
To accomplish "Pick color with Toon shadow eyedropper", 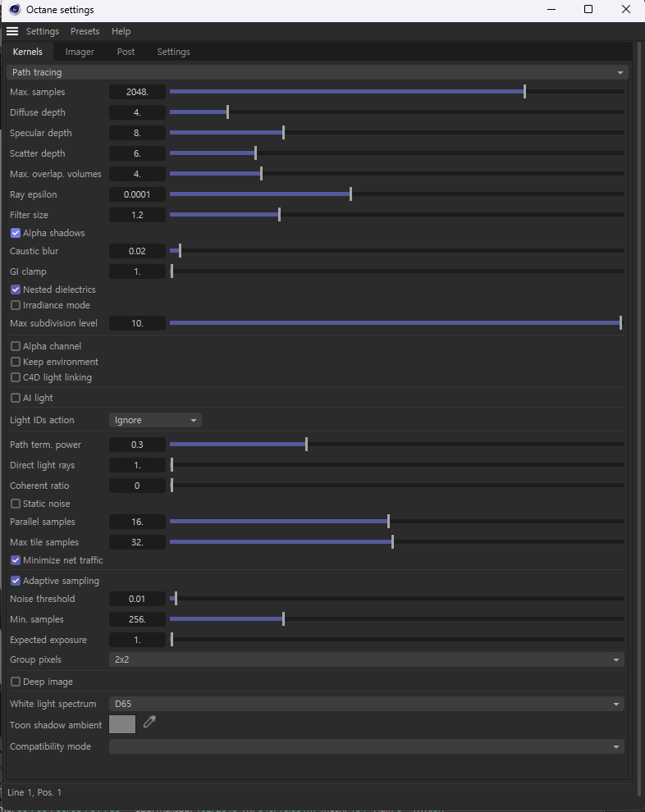I will click(149, 722).
